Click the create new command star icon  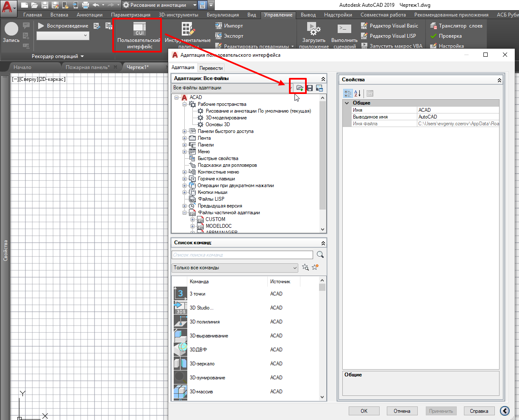(x=315, y=267)
